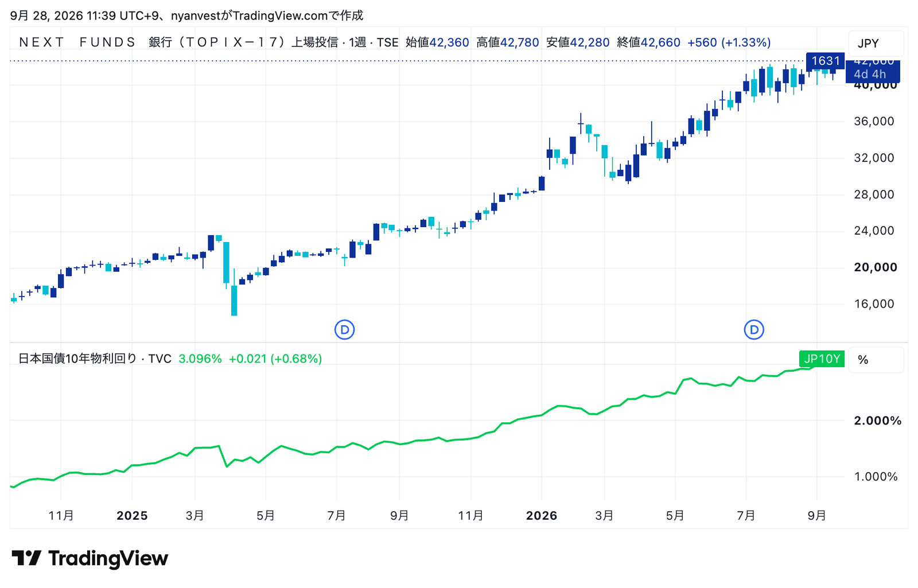The height and width of the screenshot is (588, 918).
Task: Click the JP10Y series label tag
Action: (822, 359)
